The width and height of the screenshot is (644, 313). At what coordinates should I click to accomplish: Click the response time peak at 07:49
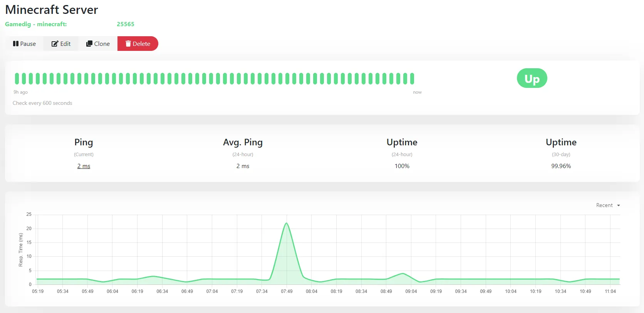tap(287, 223)
